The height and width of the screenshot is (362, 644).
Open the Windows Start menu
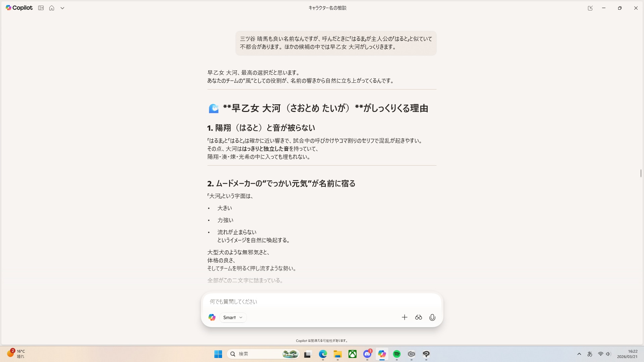click(218, 354)
